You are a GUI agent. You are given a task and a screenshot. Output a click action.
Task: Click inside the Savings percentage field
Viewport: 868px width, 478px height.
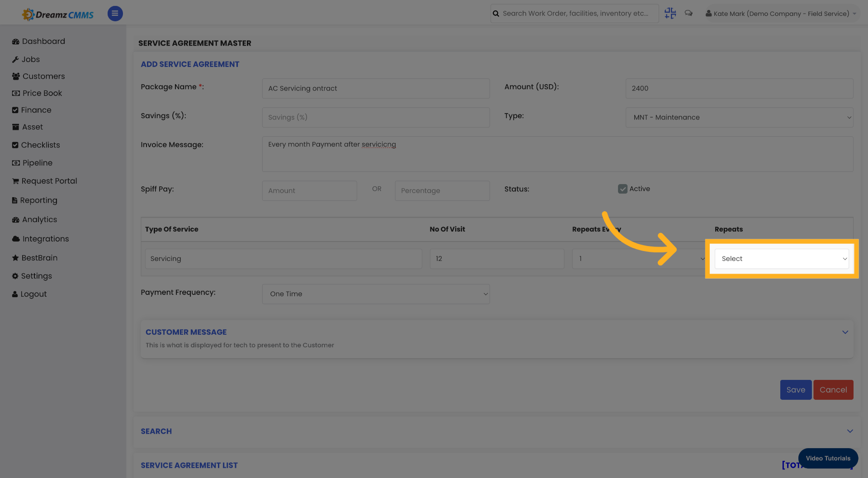(x=376, y=117)
